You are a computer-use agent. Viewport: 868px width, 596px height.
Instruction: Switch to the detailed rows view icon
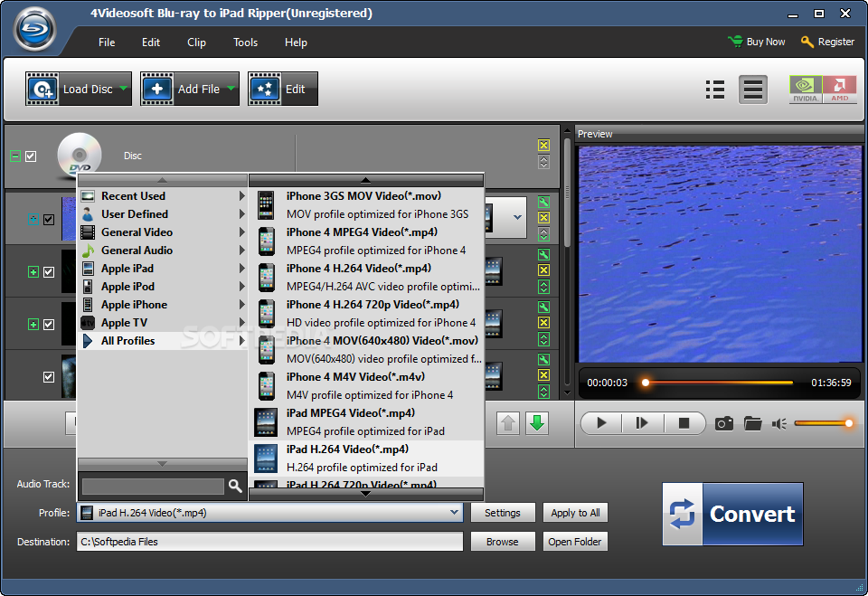pyautogui.click(x=753, y=90)
